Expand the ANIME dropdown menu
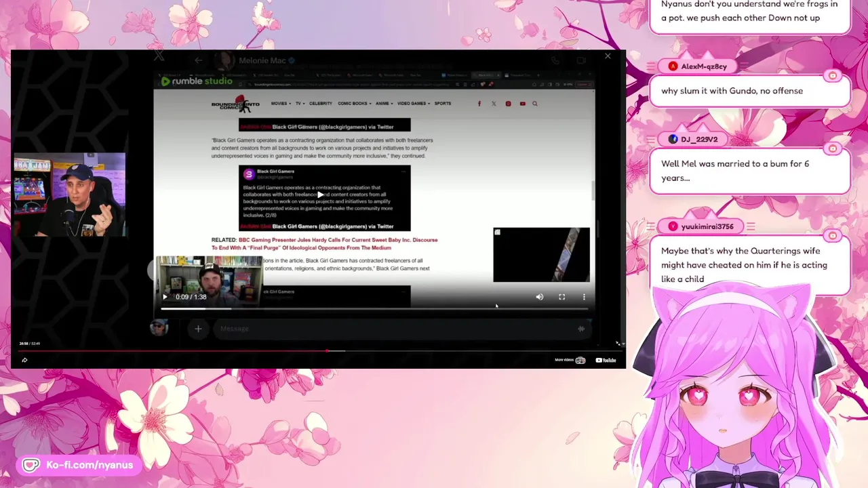The height and width of the screenshot is (488, 868). (x=384, y=104)
